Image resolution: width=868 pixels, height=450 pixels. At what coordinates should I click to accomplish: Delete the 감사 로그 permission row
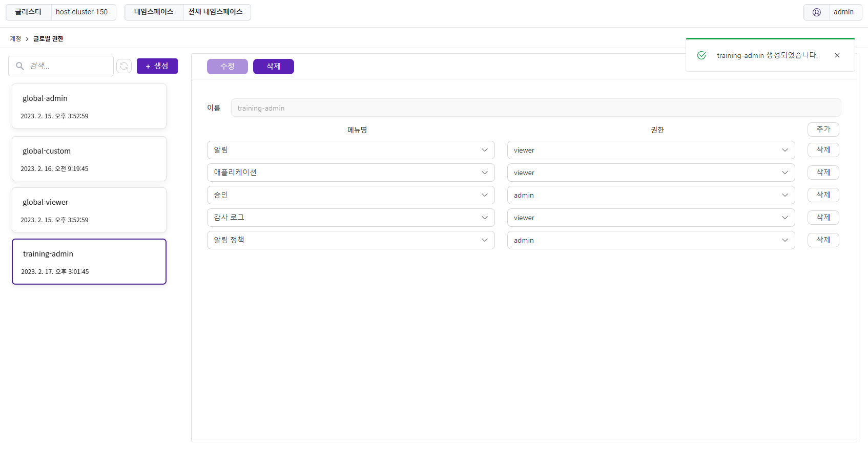tap(823, 218)
